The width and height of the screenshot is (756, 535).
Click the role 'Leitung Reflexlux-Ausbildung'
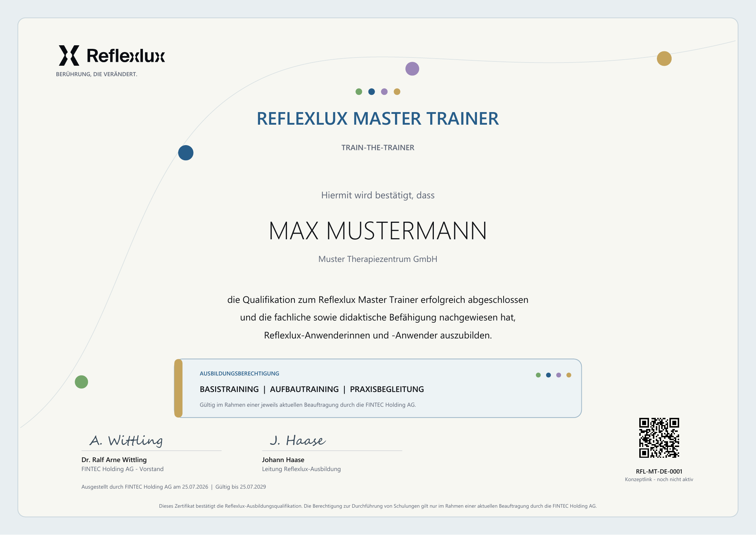pyautogui.click(x=301, y=469)
